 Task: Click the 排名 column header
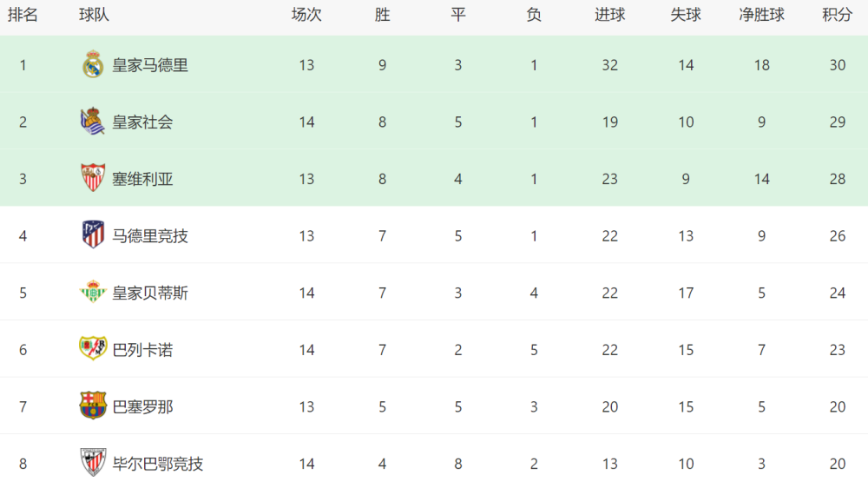pyautogui.click(x=23, y=15)
